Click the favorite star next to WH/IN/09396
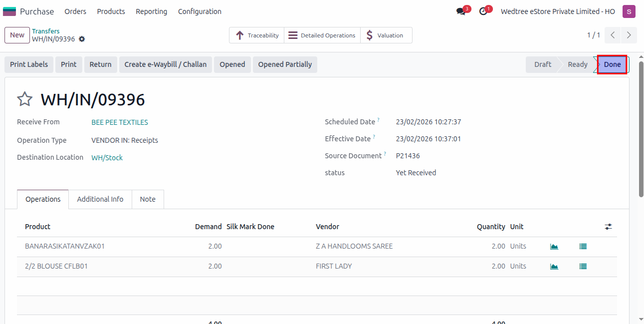The image size is (644, 324). (x=24, y=99)
